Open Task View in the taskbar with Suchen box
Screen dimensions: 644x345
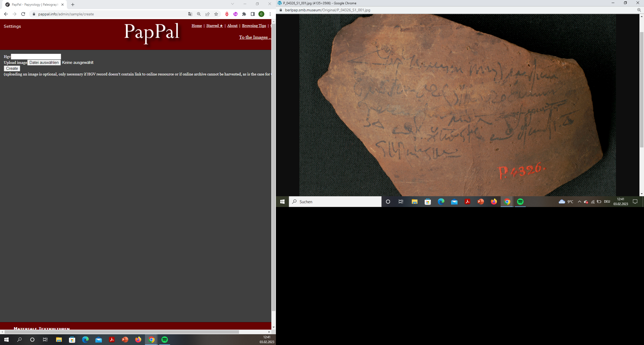[x=401, y=202]
